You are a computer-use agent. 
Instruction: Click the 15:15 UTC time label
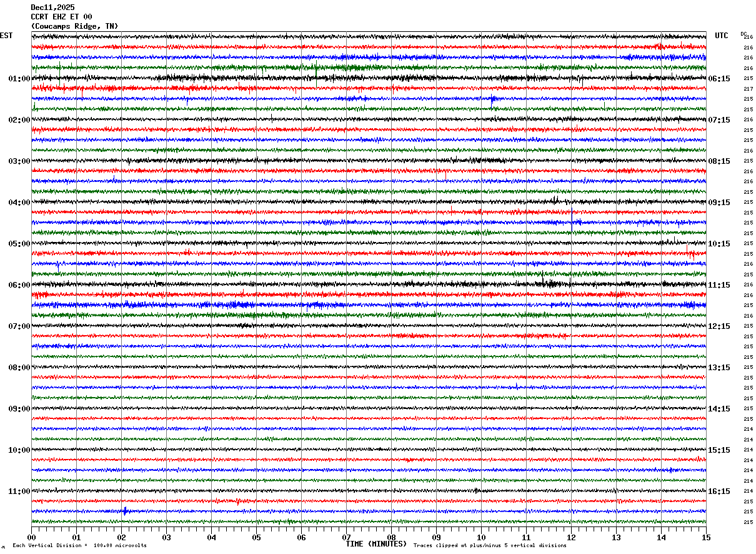[x=719, y=450]
